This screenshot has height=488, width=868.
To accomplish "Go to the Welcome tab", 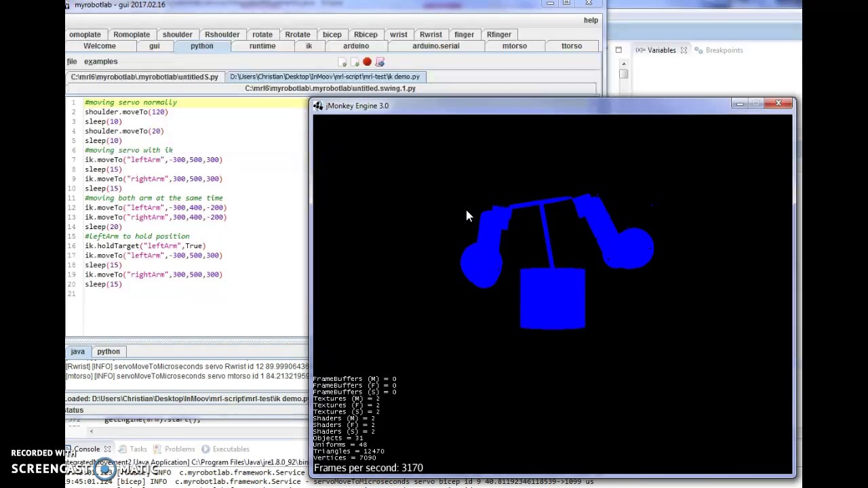I will (x=100, y=46).
